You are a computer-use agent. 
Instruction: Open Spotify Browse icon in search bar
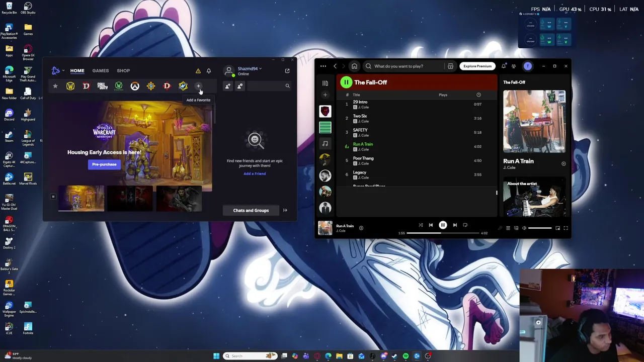point(450,66)
